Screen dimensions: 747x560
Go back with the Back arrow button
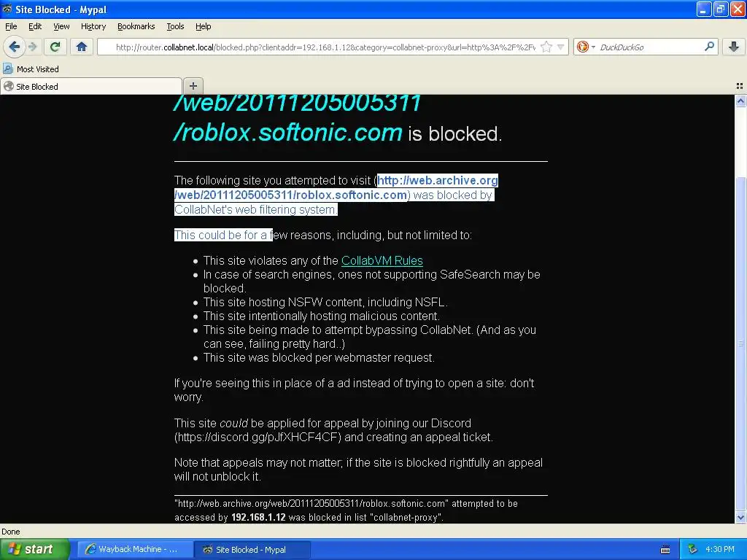15,47
